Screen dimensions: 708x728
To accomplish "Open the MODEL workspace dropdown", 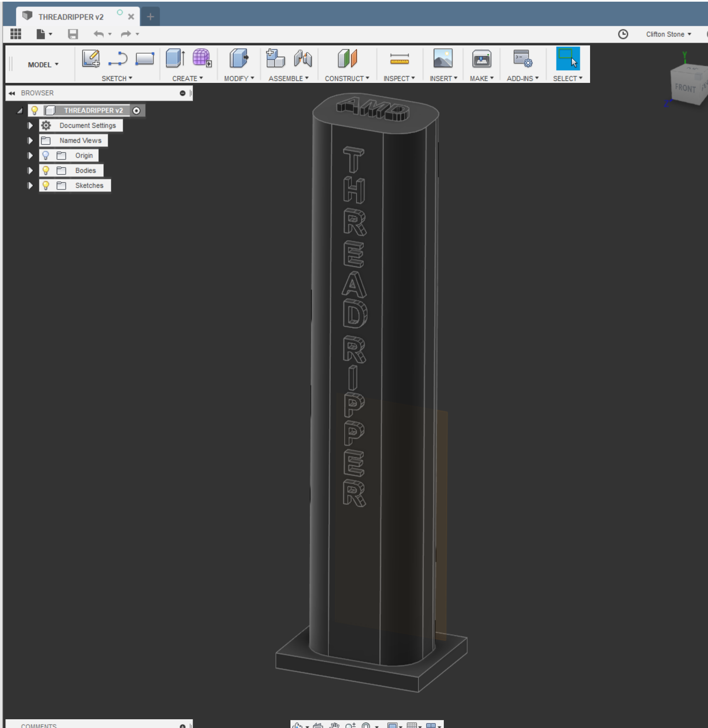I will (43, 65).
